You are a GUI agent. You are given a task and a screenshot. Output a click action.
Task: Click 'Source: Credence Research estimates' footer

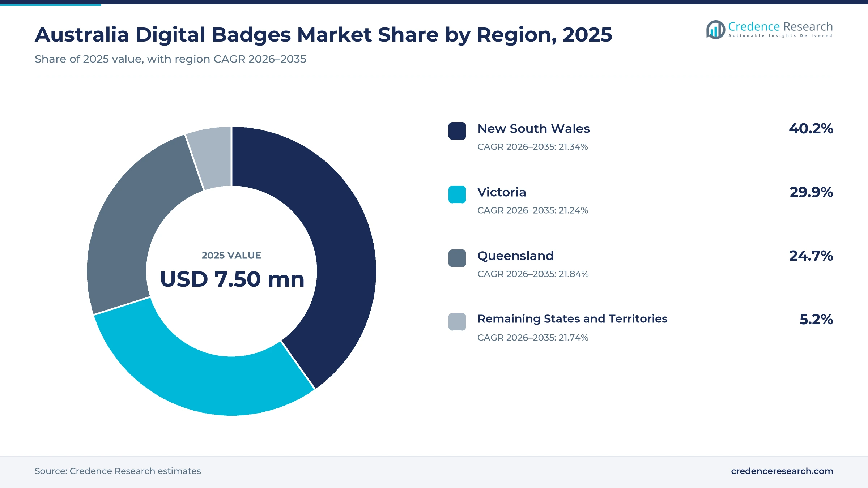(118, 471)
